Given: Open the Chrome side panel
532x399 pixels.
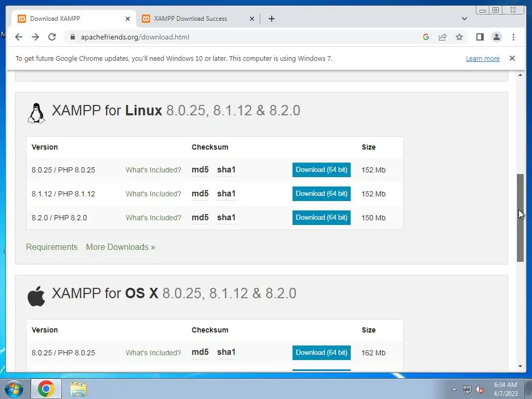Looking at the screenshot, I should (x=480, y=37).
